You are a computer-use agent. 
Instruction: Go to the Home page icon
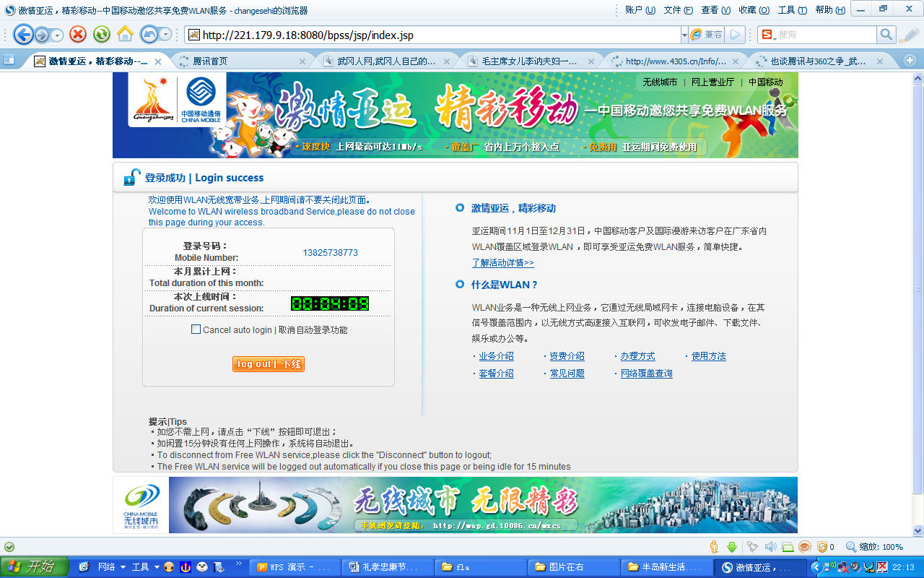(x=125, y=34)
